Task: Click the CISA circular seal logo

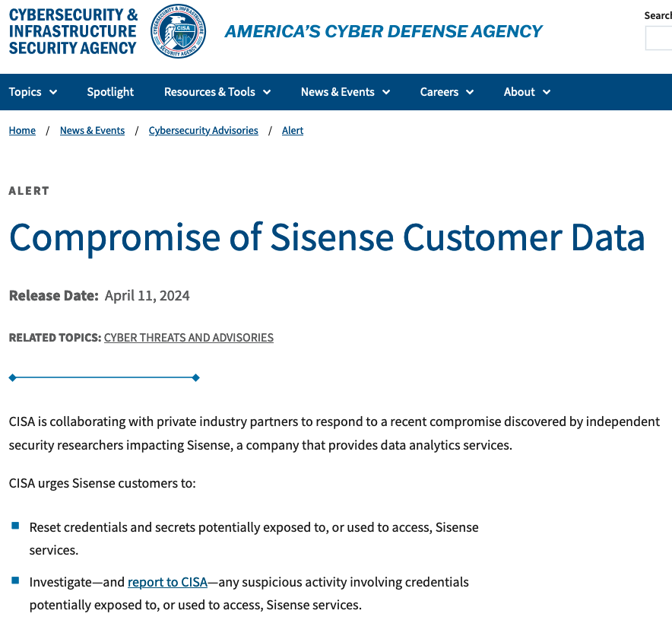Action: pos(178,31)
